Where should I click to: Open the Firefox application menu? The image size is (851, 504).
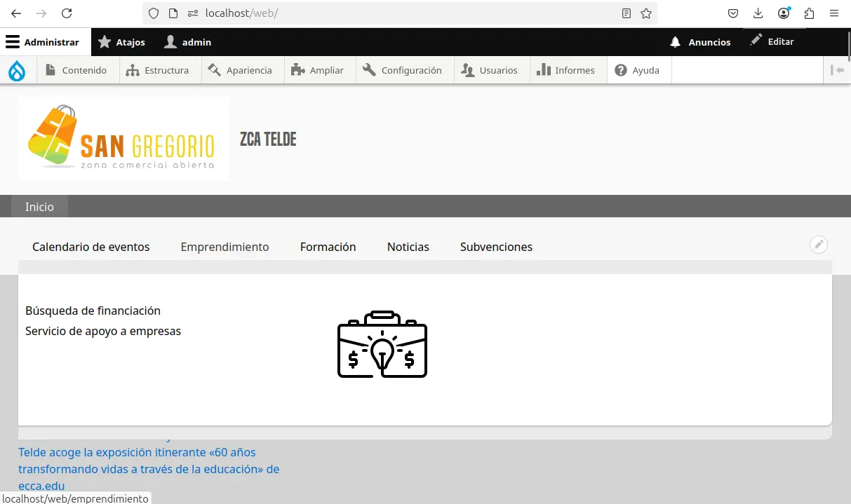click(x=834, y=13)
